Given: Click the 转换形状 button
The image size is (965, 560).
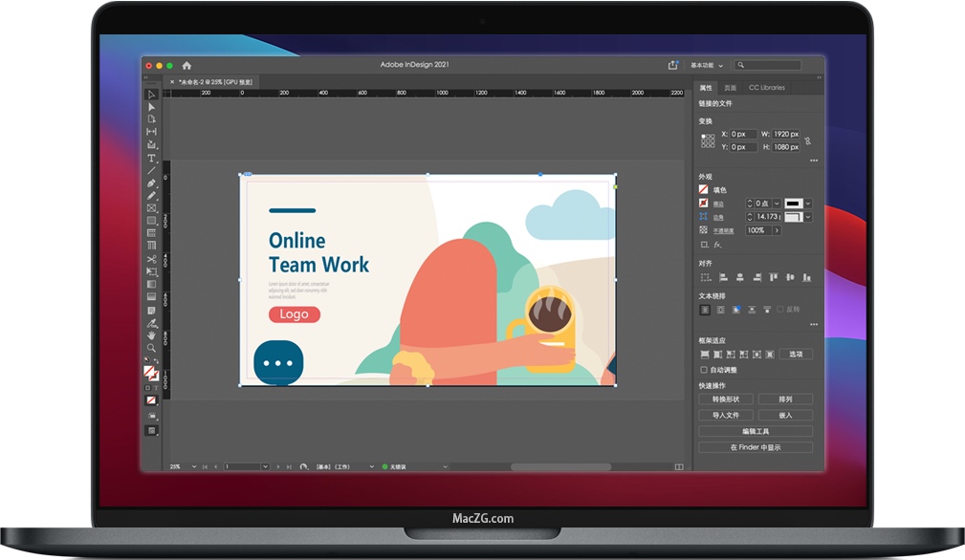Looking at the screenshot, I should tap(726, 399).
